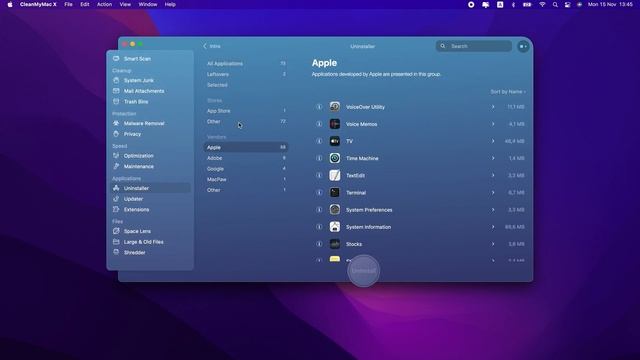This screenshot has width=640, height=360.
Task: Click the Time Machine app icon
Action: 335,158
